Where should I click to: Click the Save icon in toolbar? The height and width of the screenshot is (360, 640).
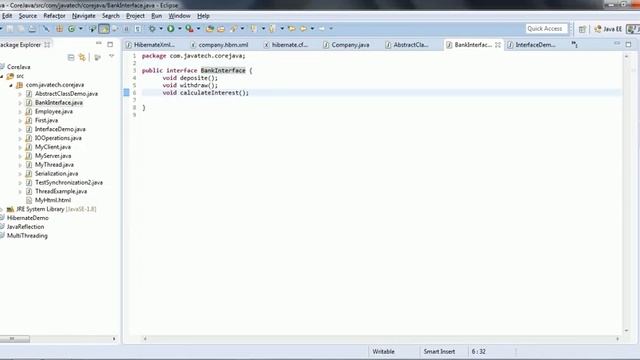pos(10,29)
